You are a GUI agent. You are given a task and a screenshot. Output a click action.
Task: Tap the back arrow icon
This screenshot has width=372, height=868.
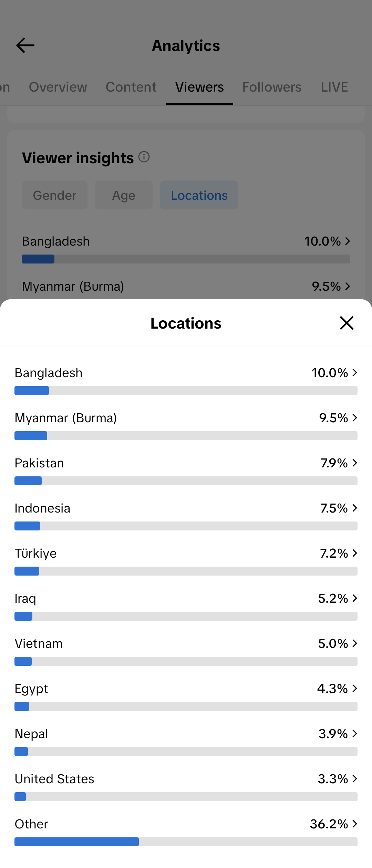pos(25,45)
